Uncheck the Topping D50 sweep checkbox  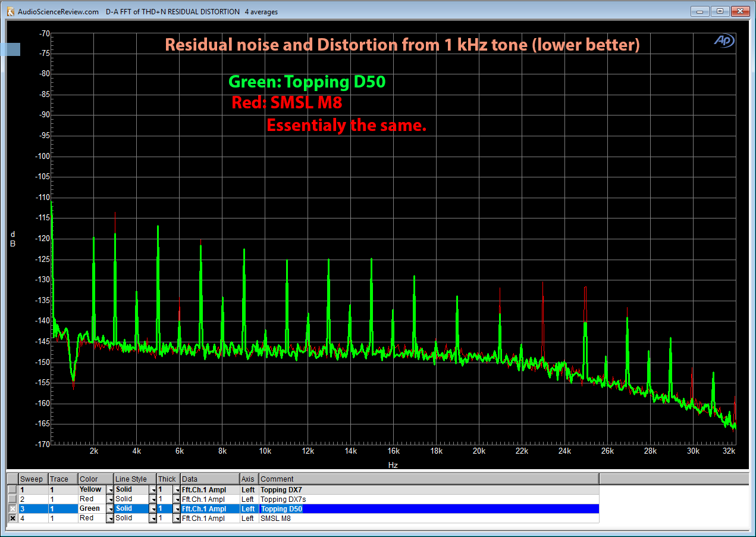pos(12,508)
